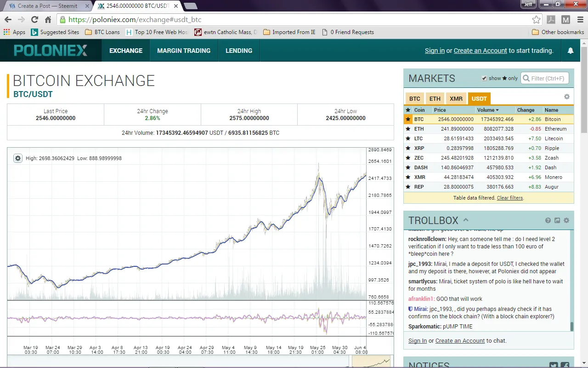Open the Other bookmarks folder

click(x=558, y=32)
